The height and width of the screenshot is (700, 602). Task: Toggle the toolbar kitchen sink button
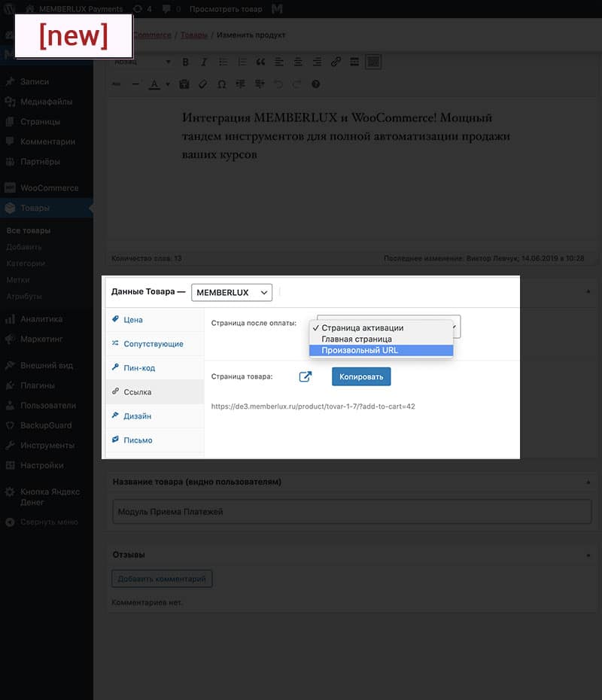[x=373, y=62]
